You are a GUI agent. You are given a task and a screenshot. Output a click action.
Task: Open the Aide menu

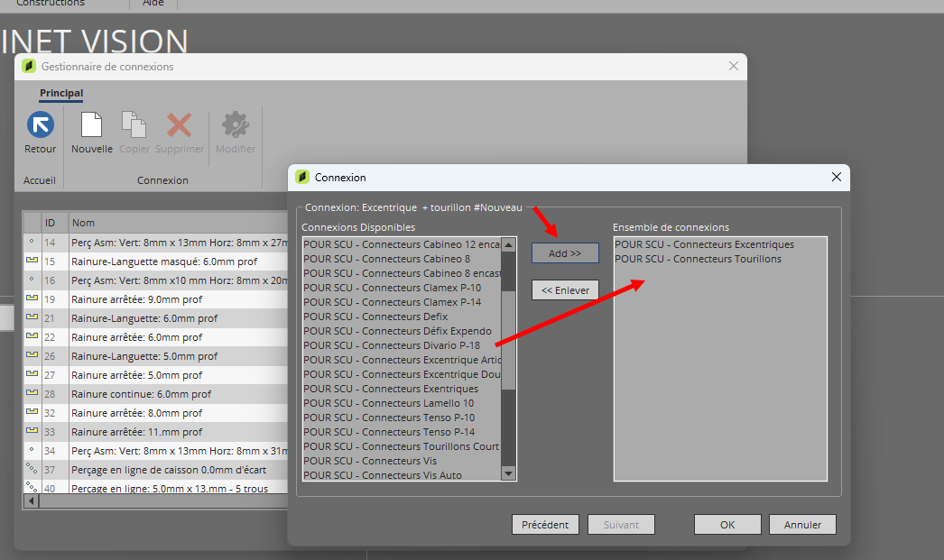(153, 3)
